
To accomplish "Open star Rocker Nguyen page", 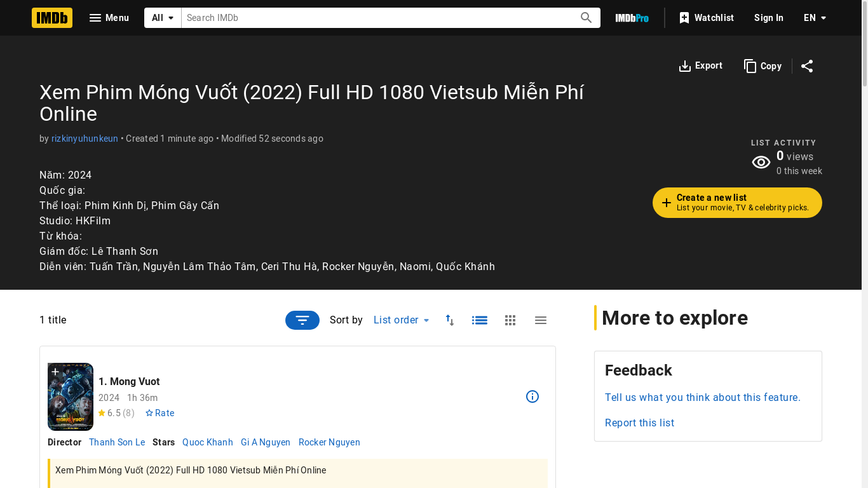I will (x=329, y=442).
